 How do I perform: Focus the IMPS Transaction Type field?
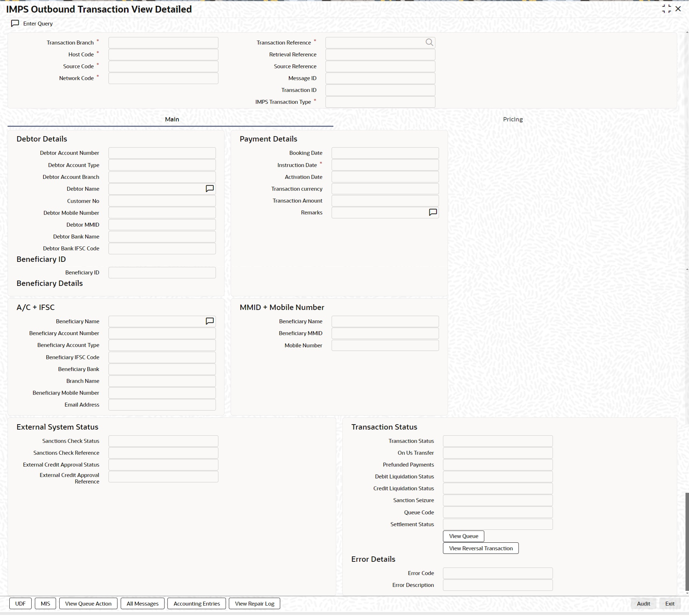click(380, 102)
